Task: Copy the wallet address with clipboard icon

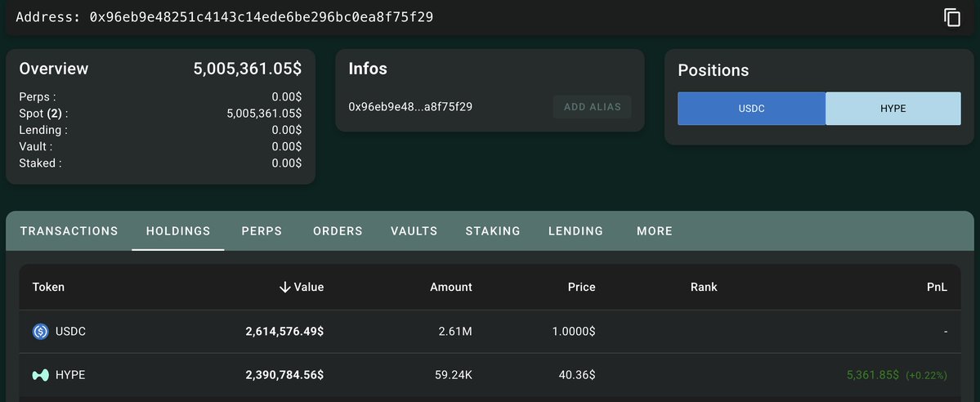Action: (x=952, y=17)
